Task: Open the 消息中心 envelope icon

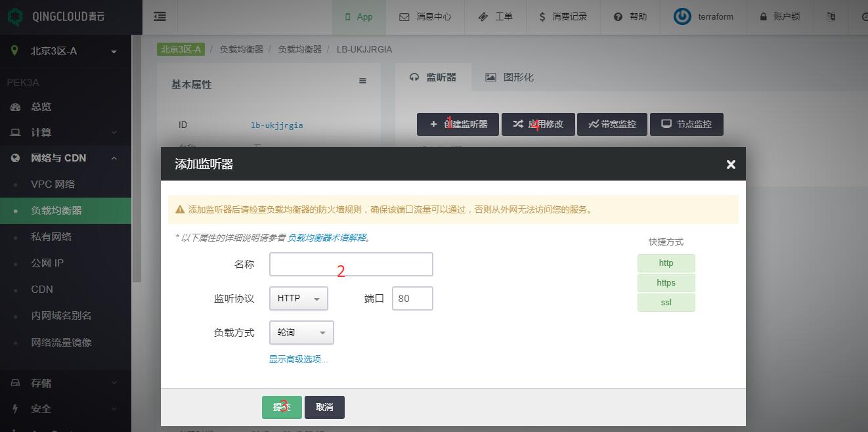Action: tap(404, 17)
